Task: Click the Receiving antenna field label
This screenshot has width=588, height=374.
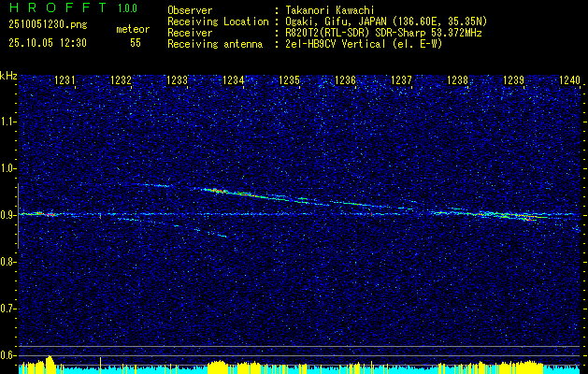Action: click(215, 44)
